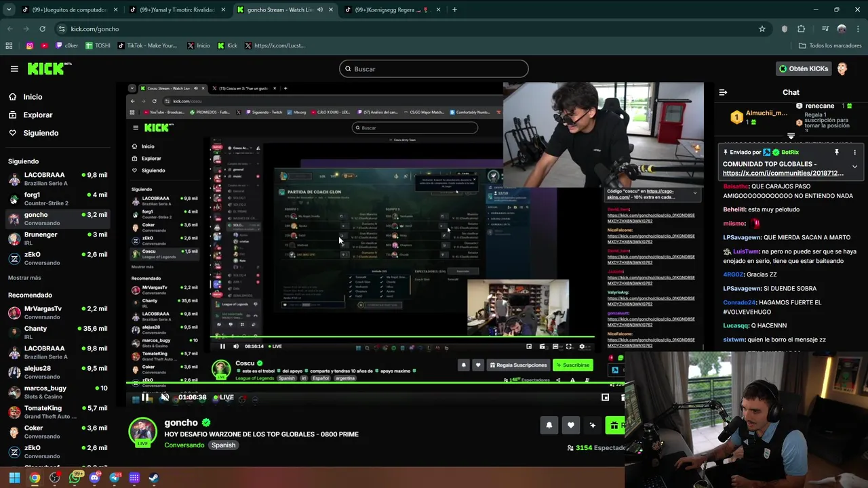Focus the Buscar search field

coord(434,68)
